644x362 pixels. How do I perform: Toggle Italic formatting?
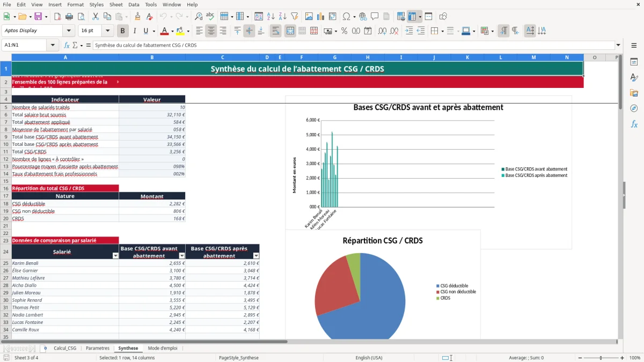click(x=134, y=31)
